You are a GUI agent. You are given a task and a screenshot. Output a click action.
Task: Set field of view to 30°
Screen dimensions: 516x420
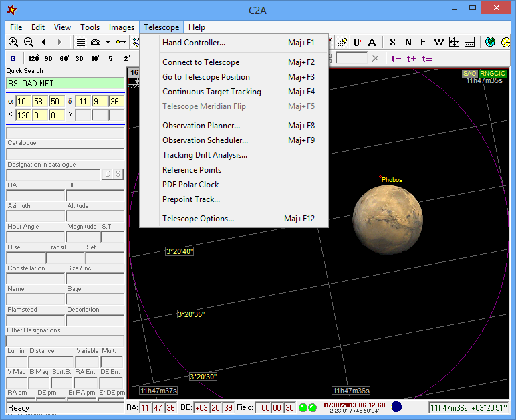tap(80, 58)
